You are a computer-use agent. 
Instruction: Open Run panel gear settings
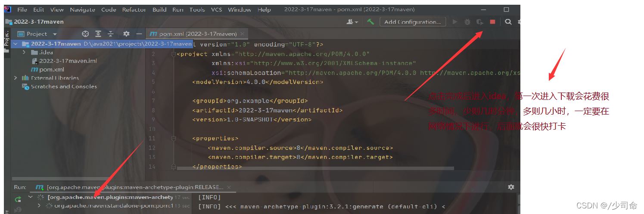(511, 187)
